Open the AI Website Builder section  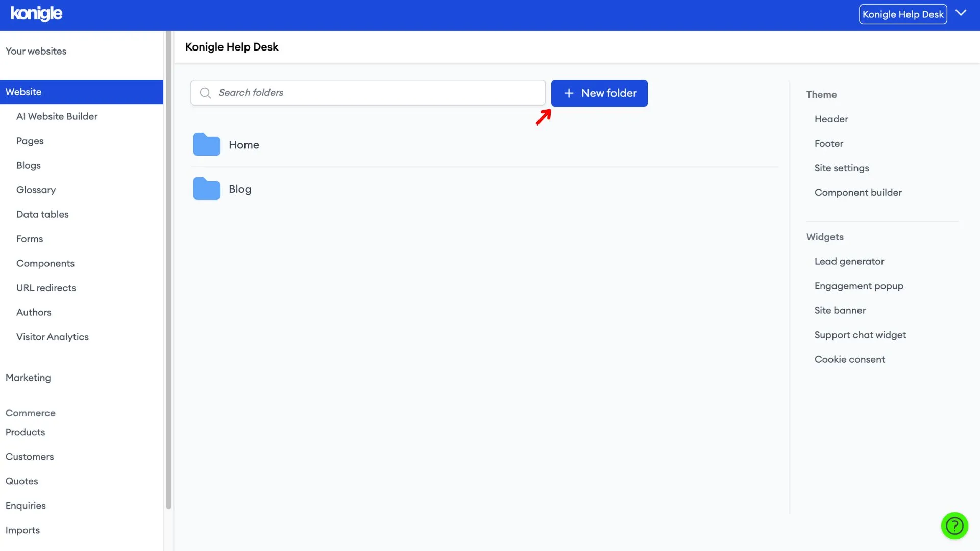pos(57,116)
